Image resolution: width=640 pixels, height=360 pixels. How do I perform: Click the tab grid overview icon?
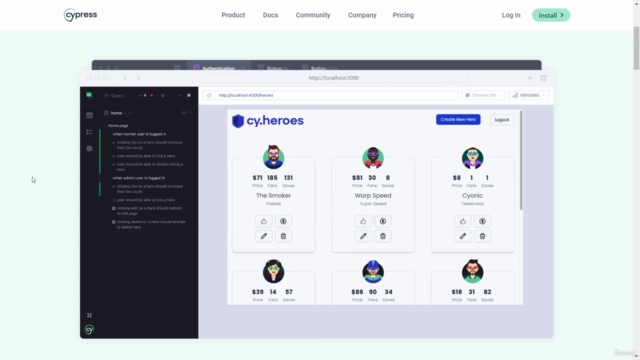tap(543, 78)
